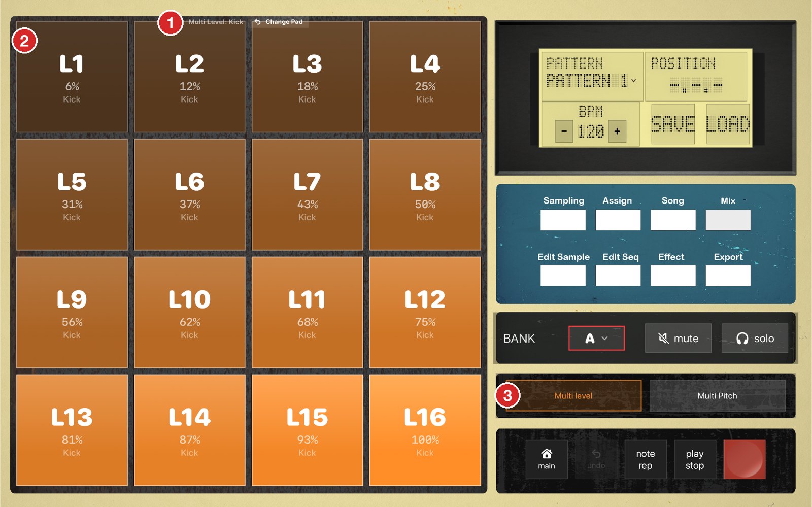This screenshot has width=812, height=507.
Task: Open Edit Sample mode
Action: coord(563,276)
